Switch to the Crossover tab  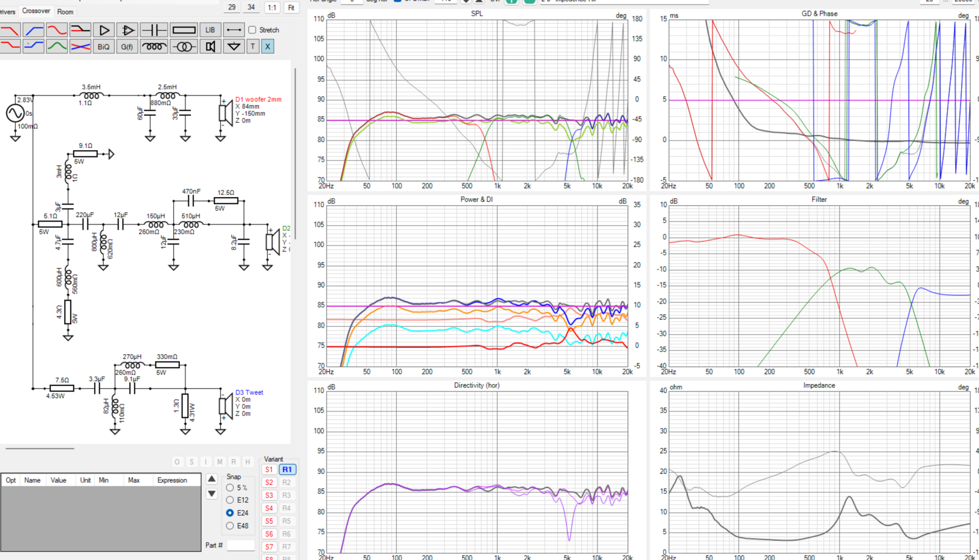click(36, 11)
